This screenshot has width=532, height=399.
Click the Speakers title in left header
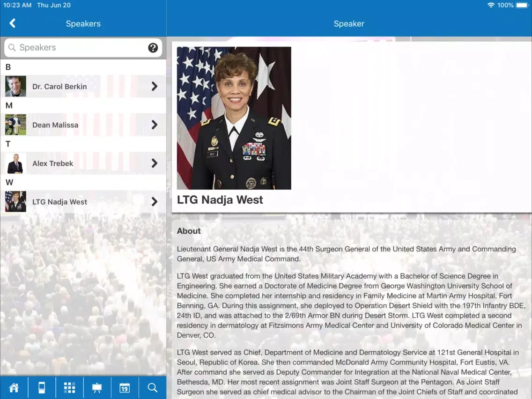[83, 24]
